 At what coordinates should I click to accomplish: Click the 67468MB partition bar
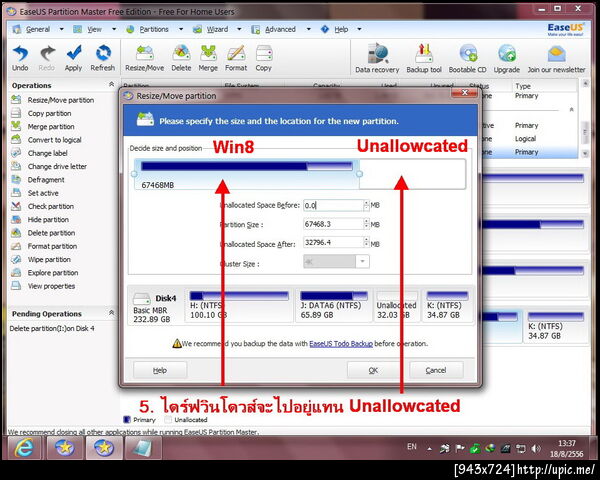coord(246,175)
